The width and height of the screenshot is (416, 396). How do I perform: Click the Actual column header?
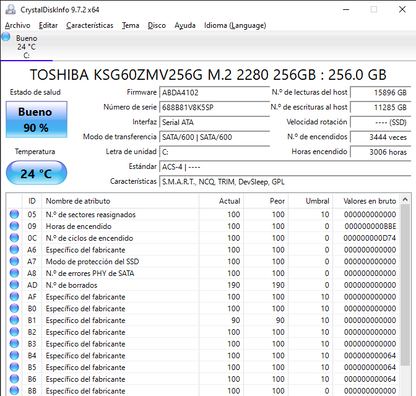[x=221, y=201]
